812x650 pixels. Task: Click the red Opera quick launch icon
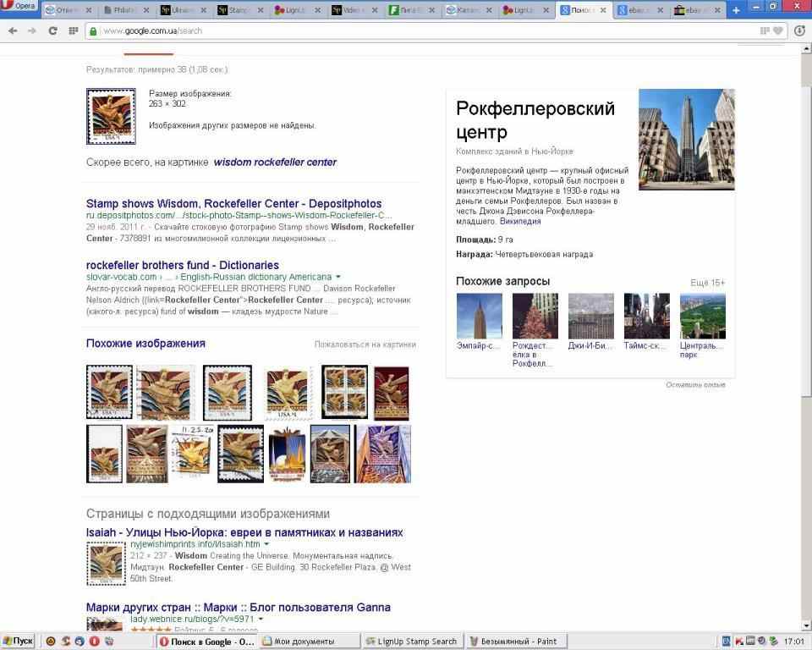94,642
